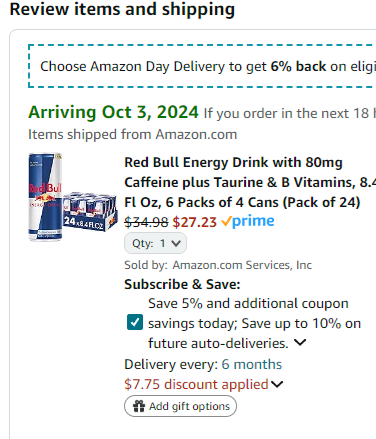The width and height of the screenshot is (376, 439).
Task: Click the crossed-out $34.98 list price
Action: point(146,222)
